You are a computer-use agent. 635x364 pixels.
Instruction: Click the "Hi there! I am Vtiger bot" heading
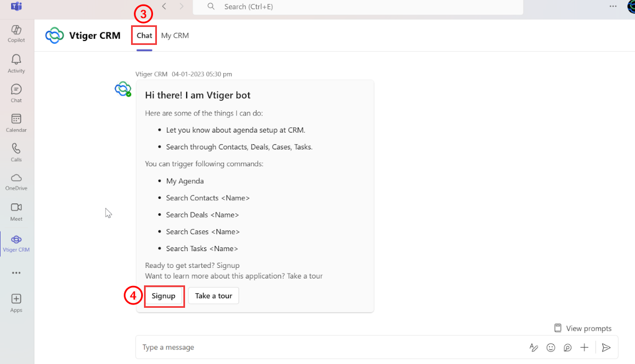coord(197,95)
